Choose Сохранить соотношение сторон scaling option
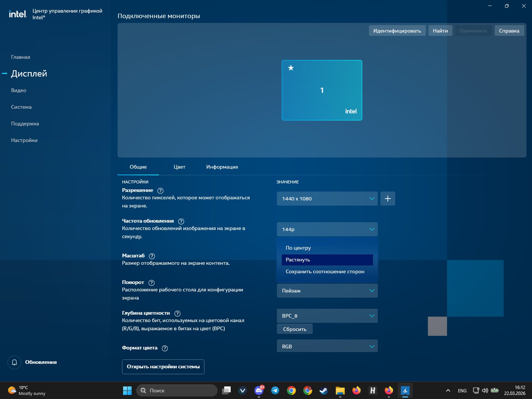This screenshot has height=399, width=532. click(325, 272)
